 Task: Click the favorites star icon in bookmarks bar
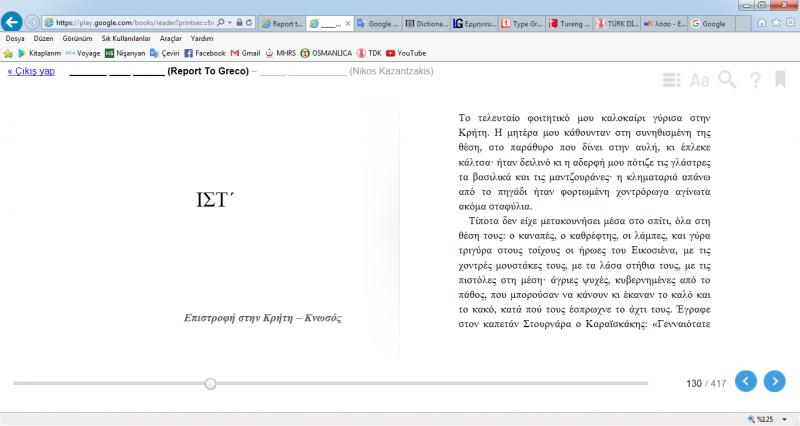click(8, 53)
